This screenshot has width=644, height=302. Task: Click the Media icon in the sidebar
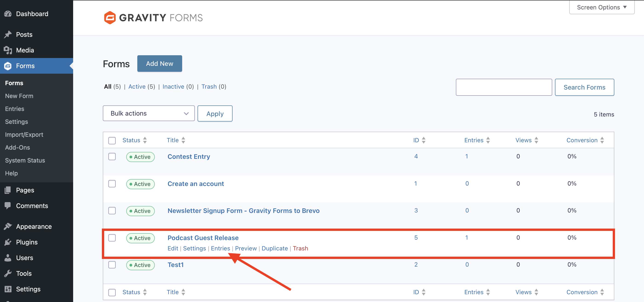pos(8,50)
